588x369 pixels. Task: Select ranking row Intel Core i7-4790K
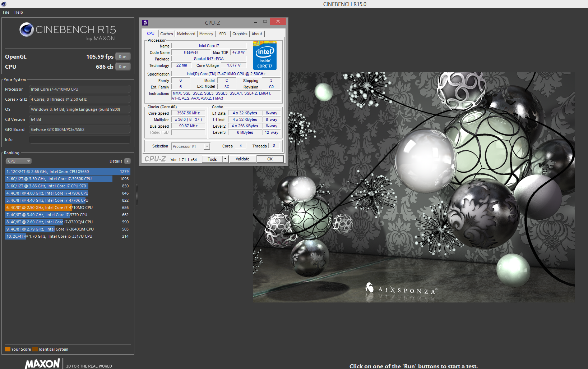coord(68,193)
